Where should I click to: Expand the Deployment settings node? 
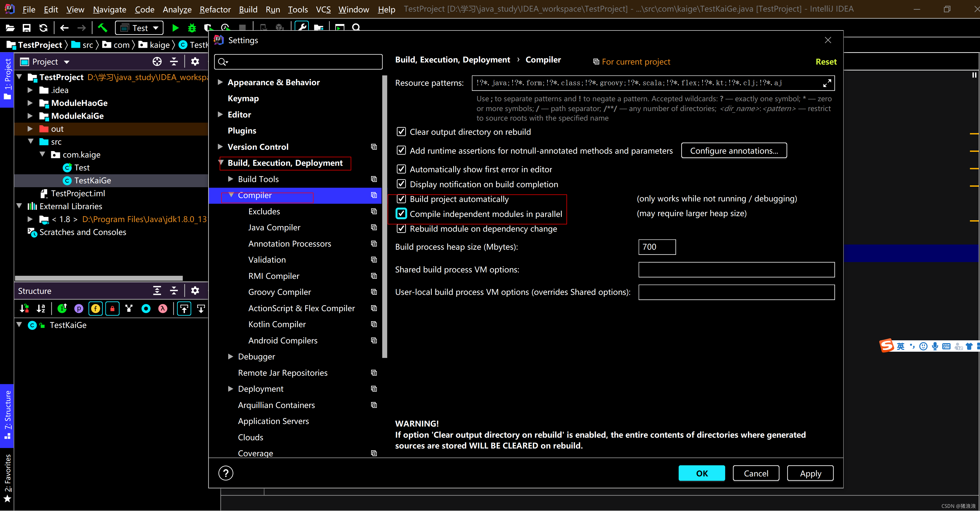(x=230, y=389)
